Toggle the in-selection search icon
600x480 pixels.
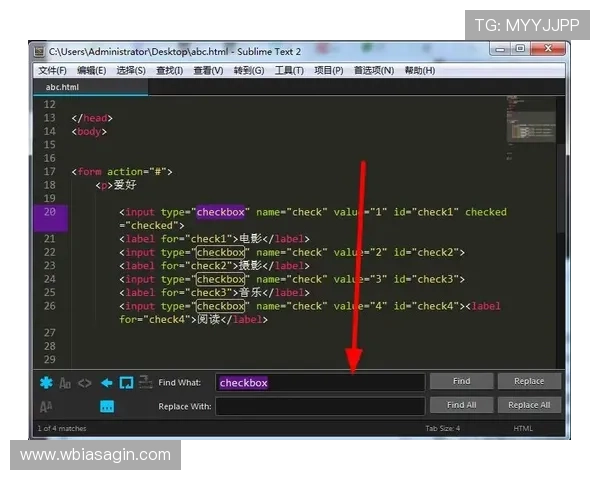click(145, 382)
